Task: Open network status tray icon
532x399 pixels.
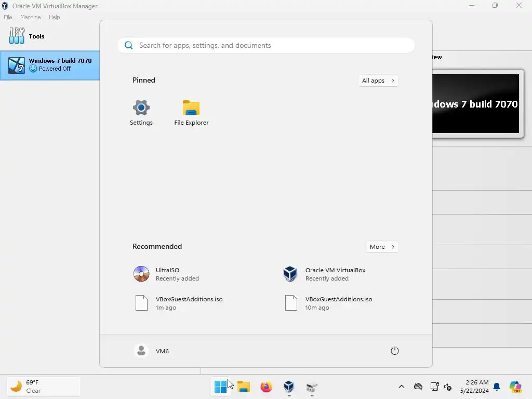Action: (434, 387)
